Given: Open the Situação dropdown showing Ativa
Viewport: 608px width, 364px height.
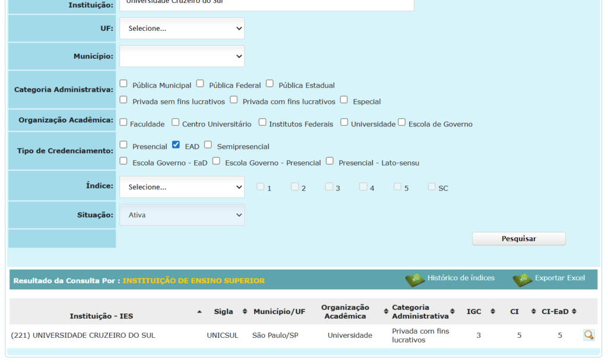Looking at the screenshot, I should click(x=182, y=215).
